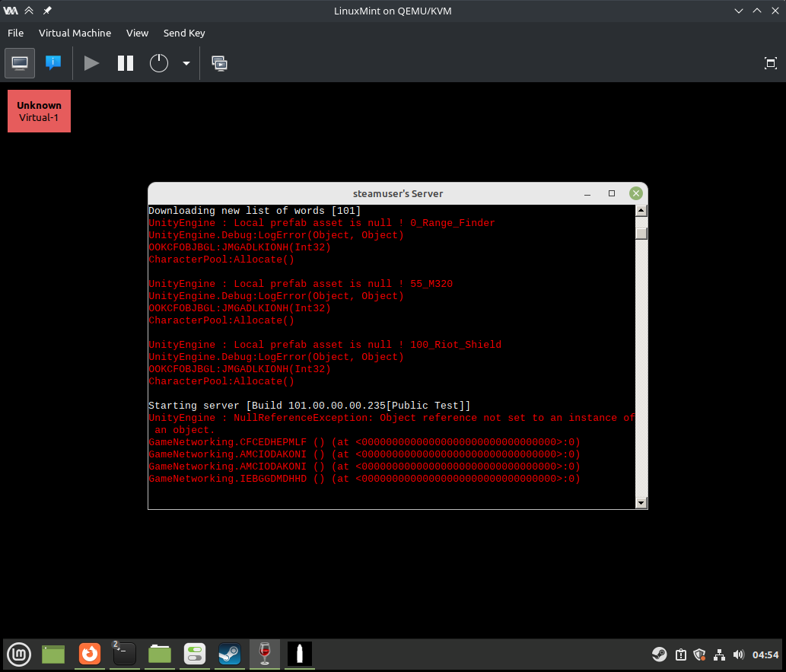Click the 'GameNetworking.IEBGGDMDHHD' stack line
Image resolution: width=786 pixels, height=672 pixels.
(364, 479)
